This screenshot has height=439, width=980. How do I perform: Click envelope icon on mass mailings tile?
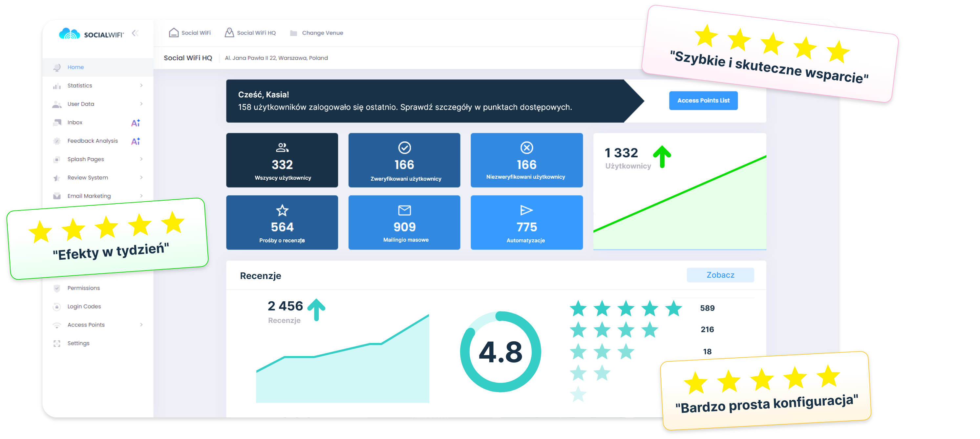point(404,210)
